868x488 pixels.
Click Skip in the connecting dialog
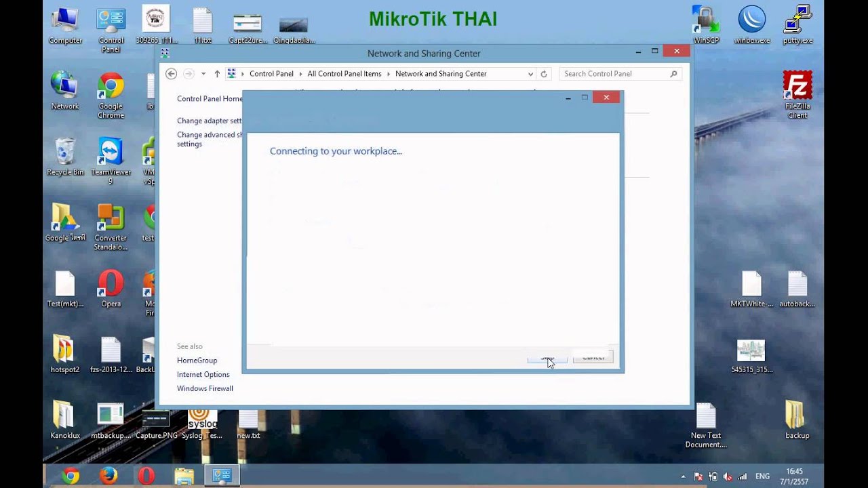[x=547, y=357]
